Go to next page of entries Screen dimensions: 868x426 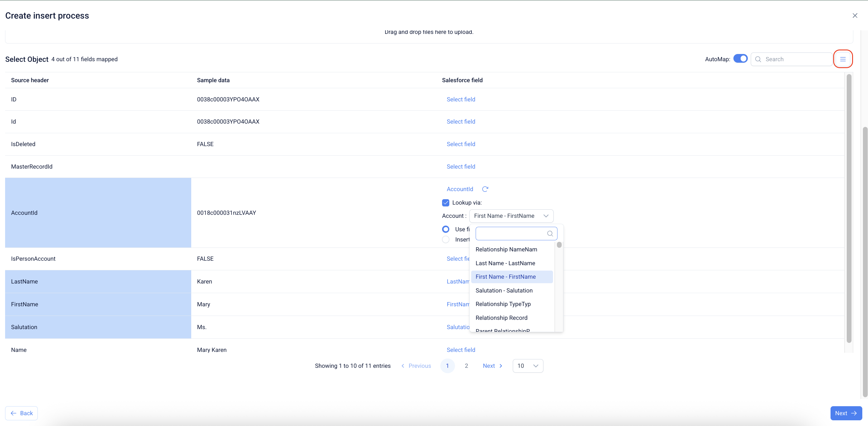[492, 366]
